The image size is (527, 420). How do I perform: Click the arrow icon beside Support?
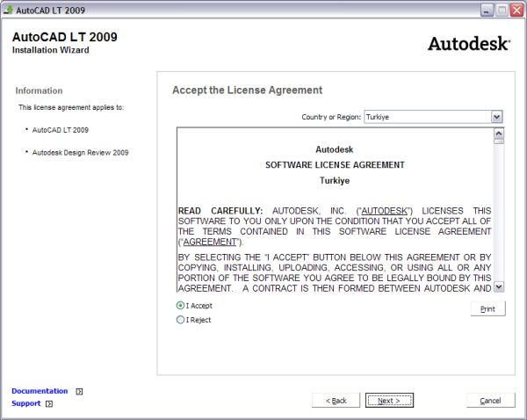point(49,404)
